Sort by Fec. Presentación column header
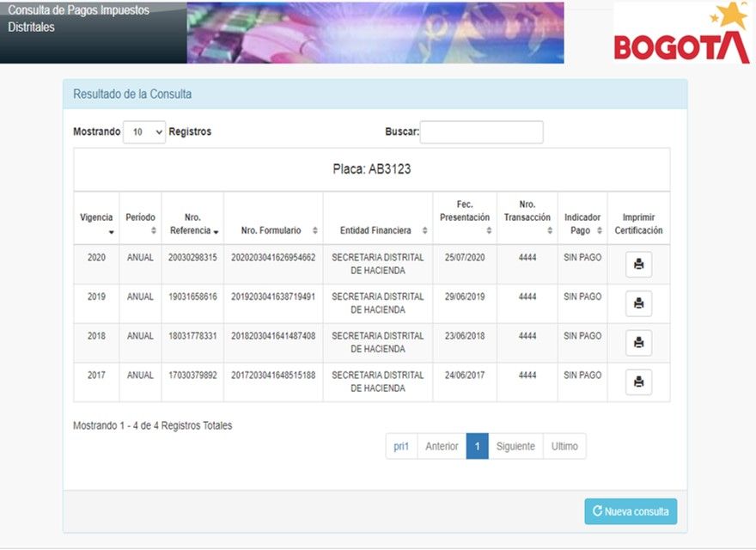 465,218
